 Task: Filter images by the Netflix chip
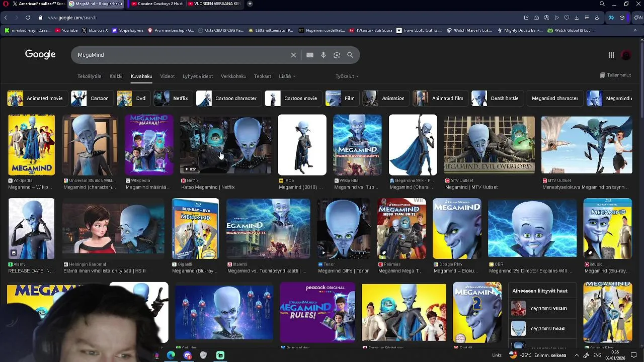tap(173, 99)
